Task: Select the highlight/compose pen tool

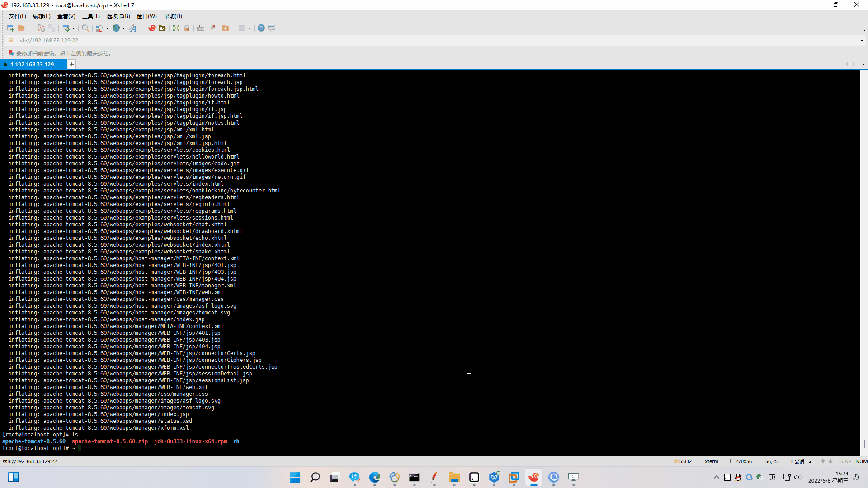Action: (x=210, y=28)
